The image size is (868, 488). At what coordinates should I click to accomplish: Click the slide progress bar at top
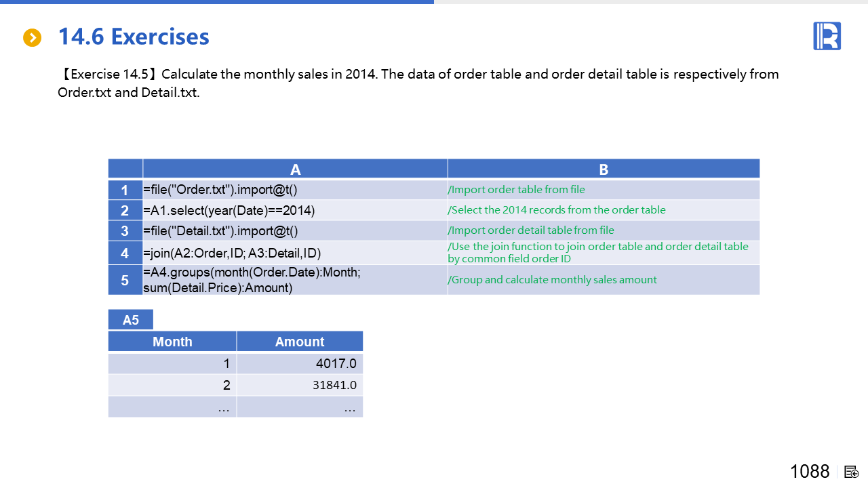pos(217,2)
